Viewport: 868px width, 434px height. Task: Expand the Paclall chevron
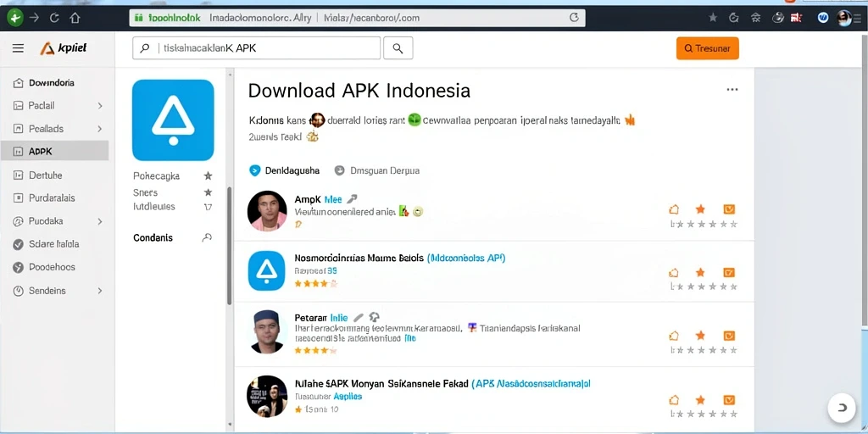click(100, 105)
